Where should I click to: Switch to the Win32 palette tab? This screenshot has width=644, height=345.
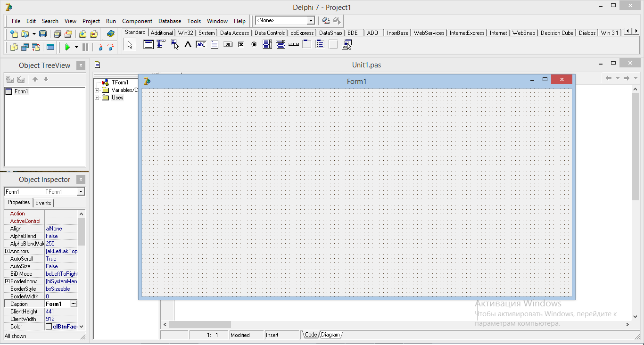185,33
